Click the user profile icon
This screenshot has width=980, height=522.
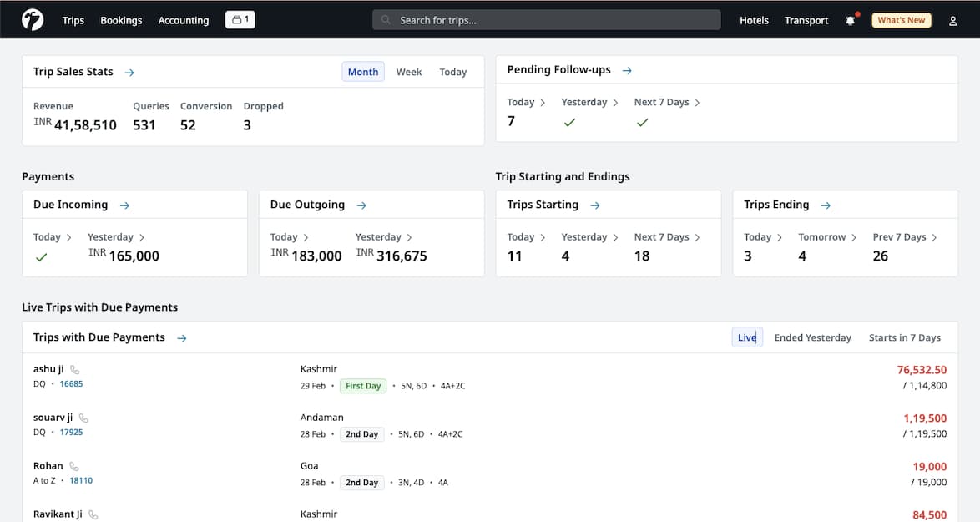click(952, 19)
